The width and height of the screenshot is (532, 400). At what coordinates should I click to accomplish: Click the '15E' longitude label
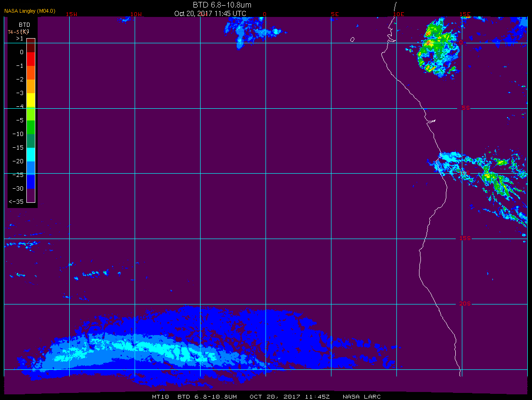pyautogui.click(x=465, y=14)
